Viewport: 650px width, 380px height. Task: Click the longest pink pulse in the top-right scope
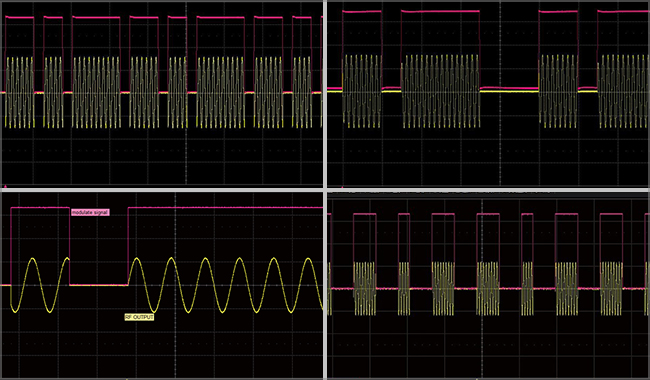coord(440,12)
